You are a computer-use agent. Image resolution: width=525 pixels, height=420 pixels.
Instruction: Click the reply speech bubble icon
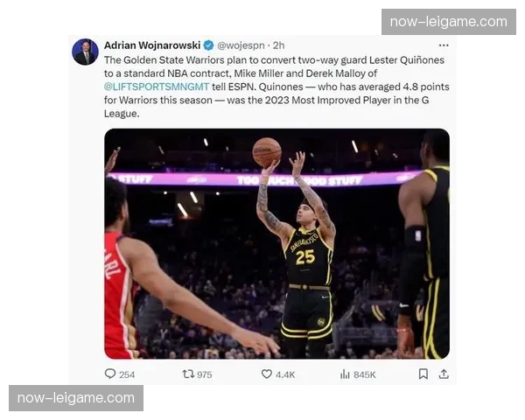pos(110,374)
